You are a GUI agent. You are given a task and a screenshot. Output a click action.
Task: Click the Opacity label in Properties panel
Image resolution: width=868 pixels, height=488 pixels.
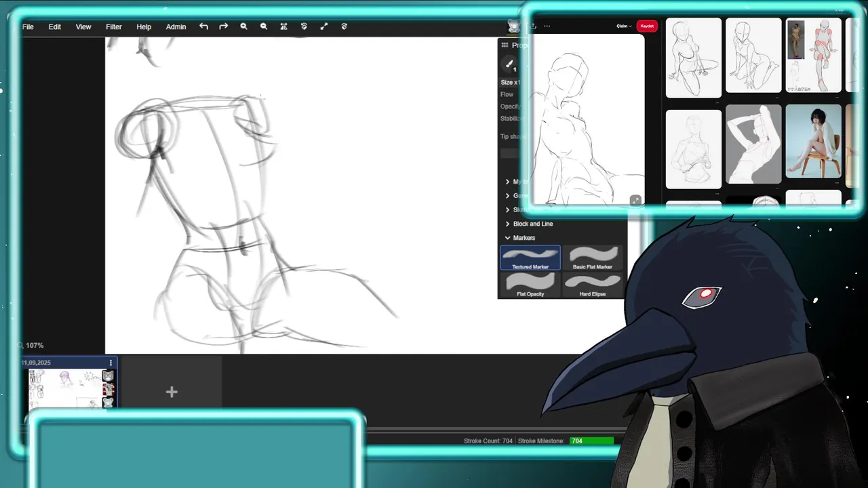tap(510, 107)
